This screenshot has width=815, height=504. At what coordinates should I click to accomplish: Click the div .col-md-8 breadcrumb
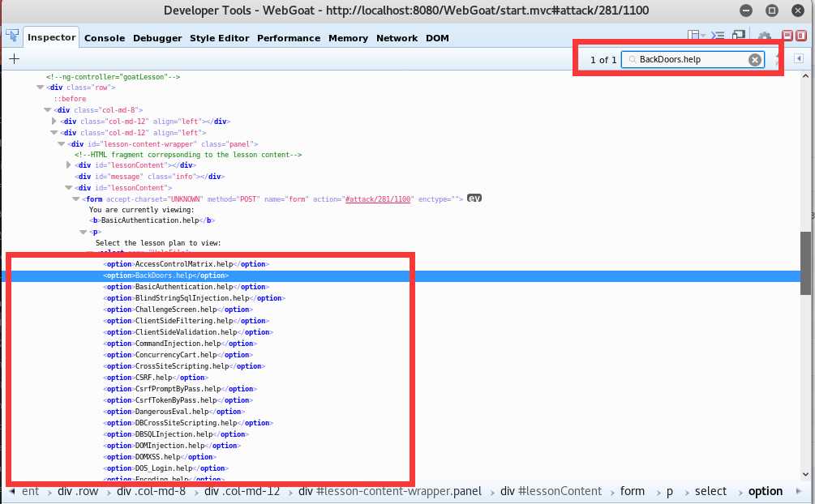tap(151, 491)
